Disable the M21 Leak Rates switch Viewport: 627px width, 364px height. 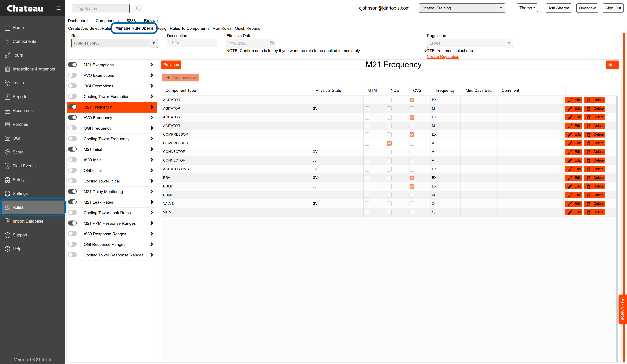tap(72, 202)
